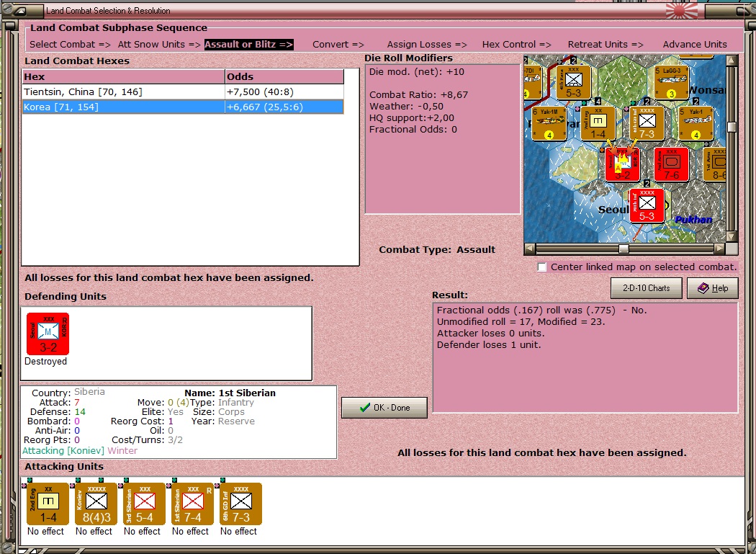The width and height of the screenshot is (756, 554).
Task: Click odds +7,500 (40:8) cell
Action: tap(284, 91)
